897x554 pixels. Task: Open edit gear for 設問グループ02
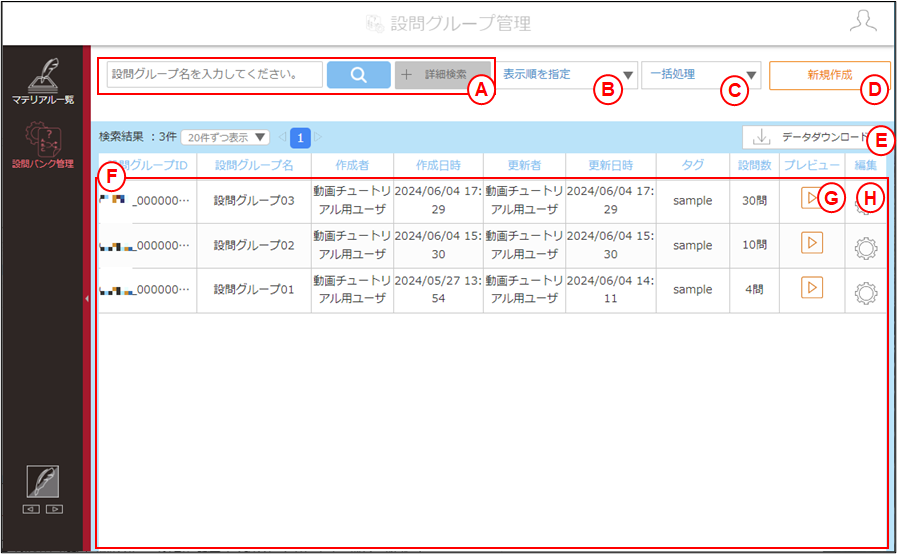[866, 248]
